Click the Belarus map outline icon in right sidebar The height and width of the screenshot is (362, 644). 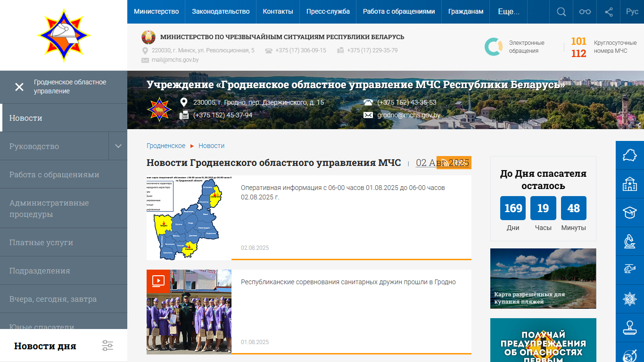(630, 155)
